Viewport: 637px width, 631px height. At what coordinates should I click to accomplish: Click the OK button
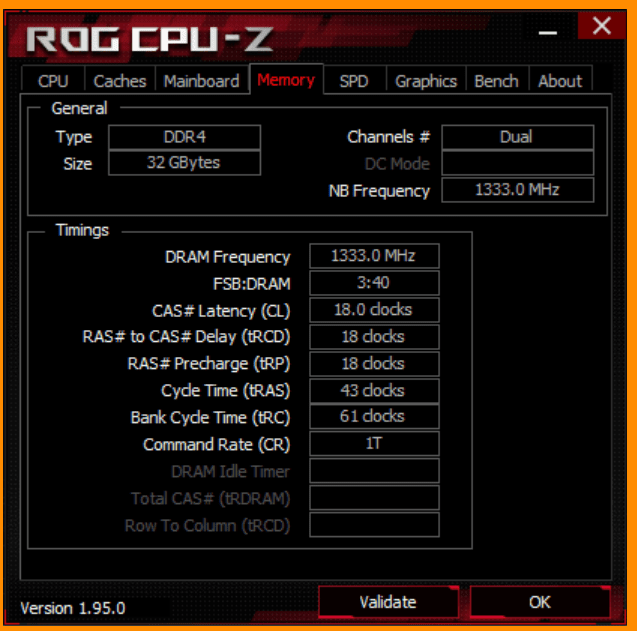click(540, 602)
